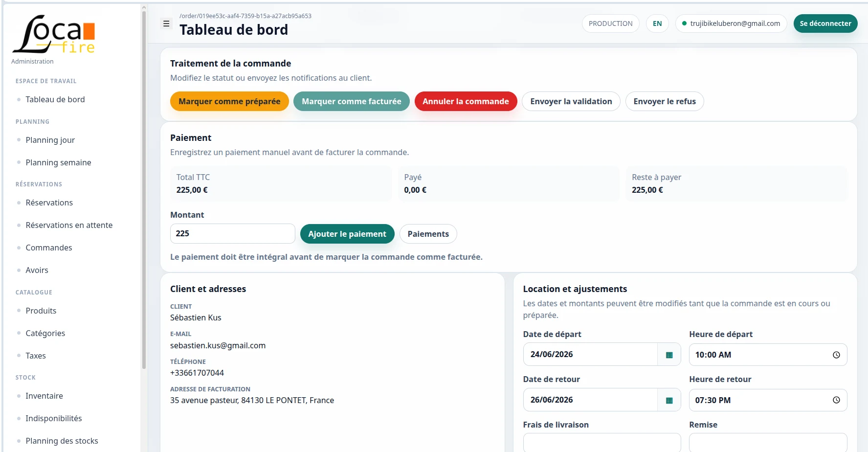Open Avoirs page
Image resolution: width=868 pixels, height=452 pixels.
pos(37,270)
